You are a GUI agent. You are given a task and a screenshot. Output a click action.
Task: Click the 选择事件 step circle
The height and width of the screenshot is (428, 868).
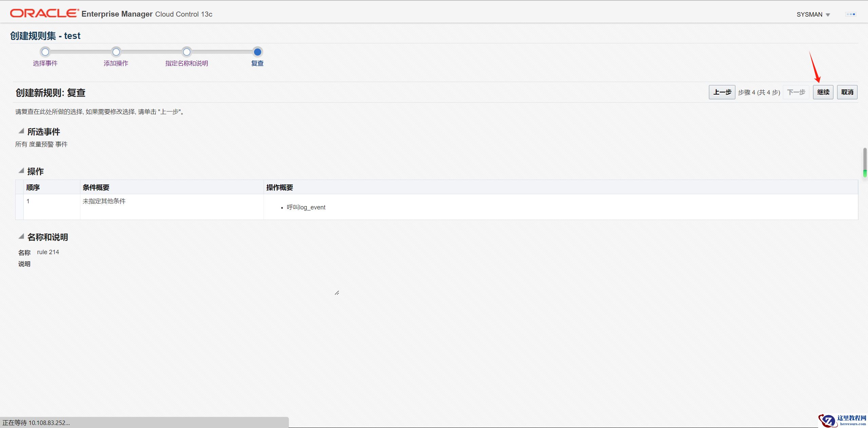pyautogui.click(x=45, y=52)
